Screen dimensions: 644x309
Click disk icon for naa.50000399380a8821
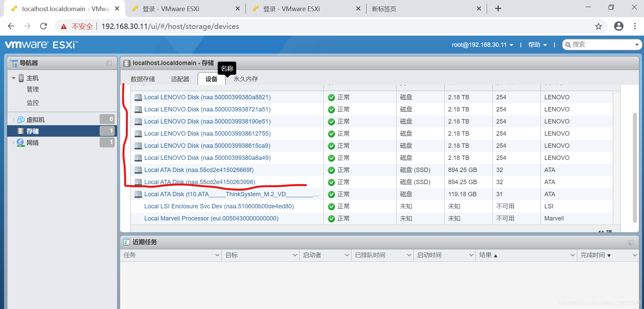pos(138,97)
